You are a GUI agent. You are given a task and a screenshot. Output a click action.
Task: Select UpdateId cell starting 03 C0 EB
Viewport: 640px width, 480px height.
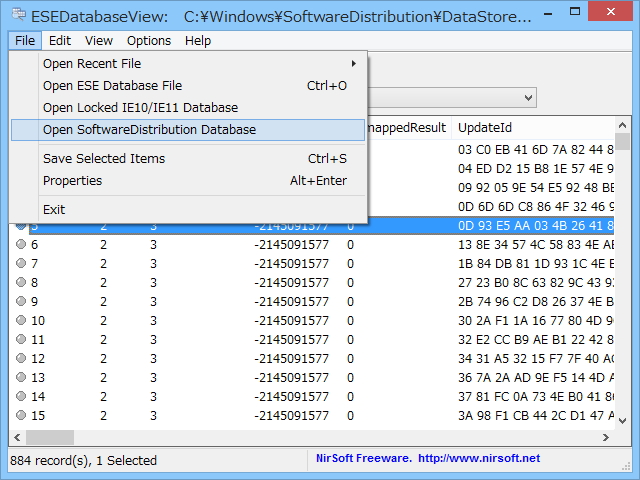click(x=536, y=150)
